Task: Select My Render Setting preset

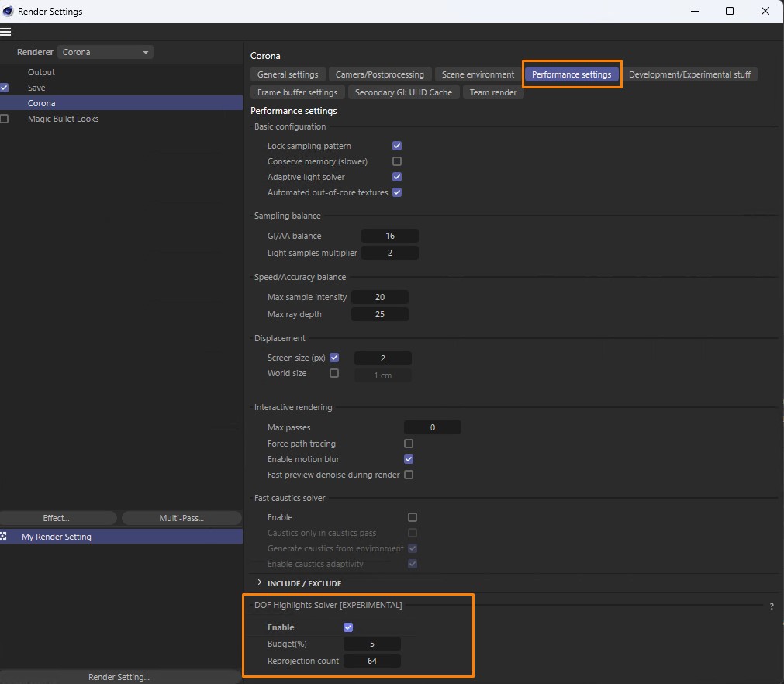Action: point(57,537)
